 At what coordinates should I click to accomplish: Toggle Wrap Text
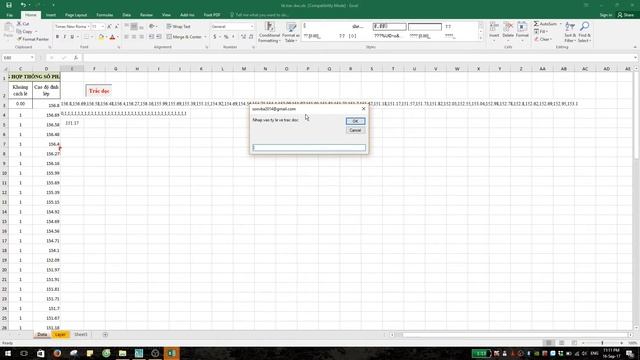tap(178, 27)
